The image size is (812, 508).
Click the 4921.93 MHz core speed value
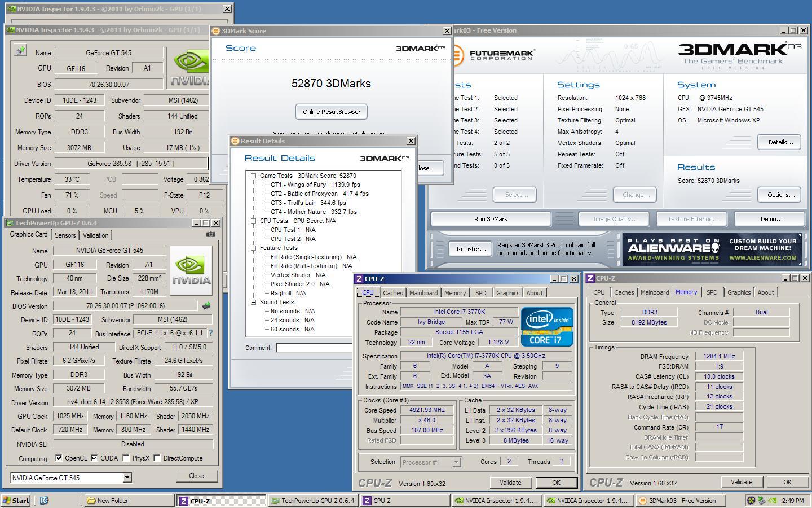pos(427,410)
